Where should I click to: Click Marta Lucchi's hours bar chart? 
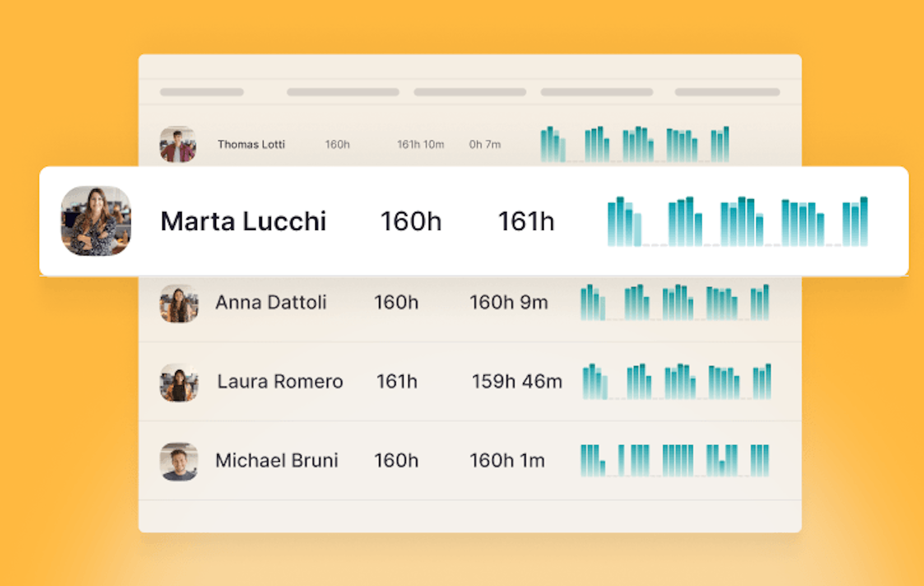pos(738,221)
